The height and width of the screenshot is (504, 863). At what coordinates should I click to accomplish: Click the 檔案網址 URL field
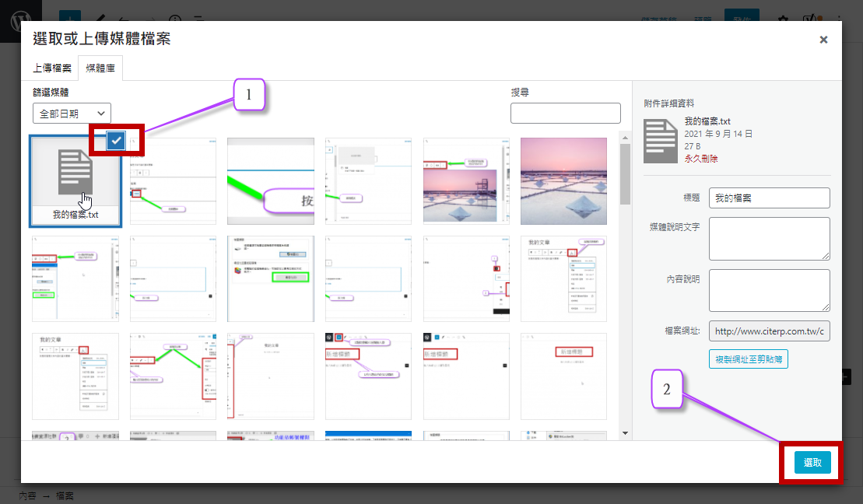769,331
